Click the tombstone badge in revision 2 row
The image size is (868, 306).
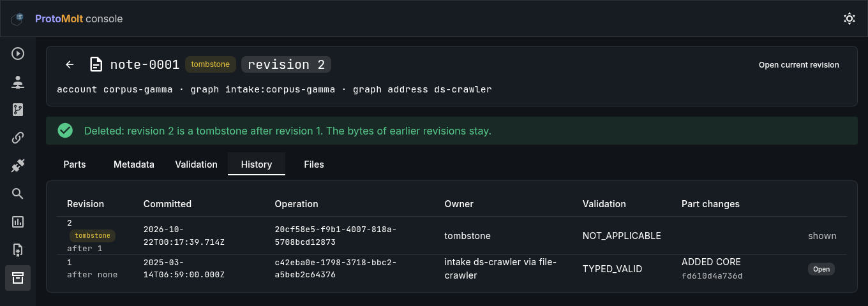coord(93,235)
